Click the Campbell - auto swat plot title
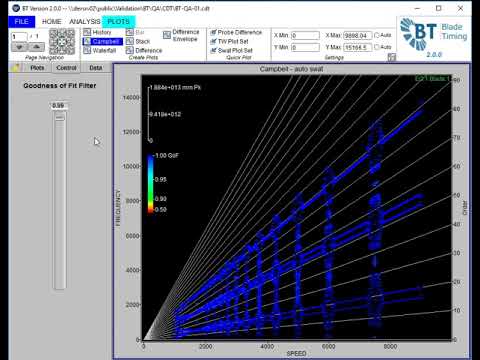This screenshot has height=360, width=480. pos(291,69)
